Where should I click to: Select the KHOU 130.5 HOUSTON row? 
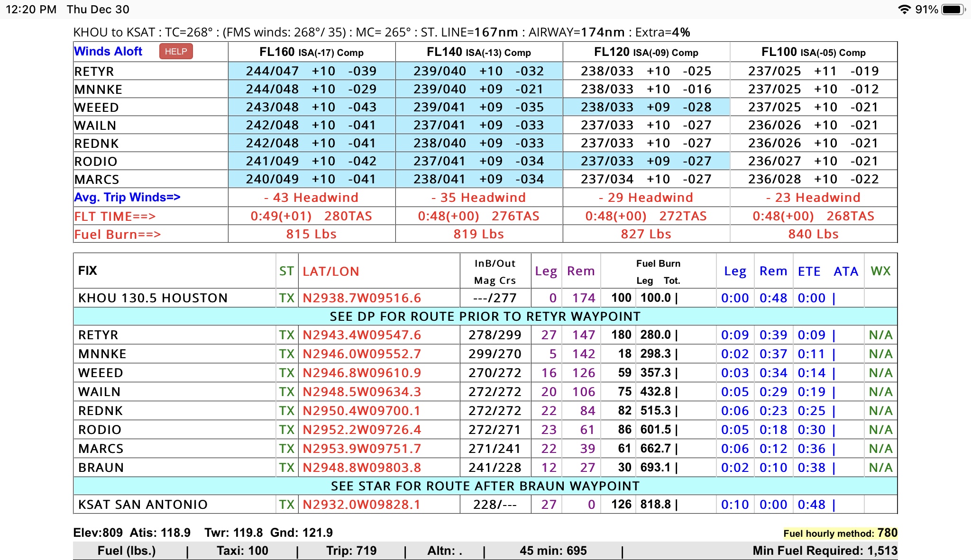pos(485,298)
